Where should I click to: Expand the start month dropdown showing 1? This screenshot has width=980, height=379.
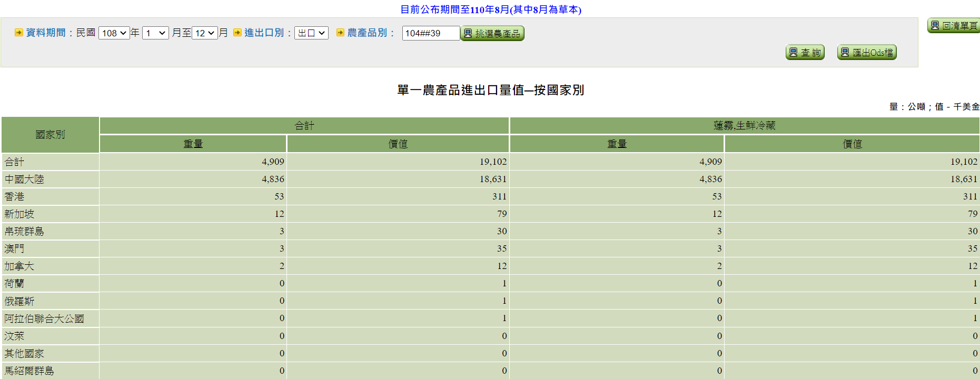(x=155, y=33)
